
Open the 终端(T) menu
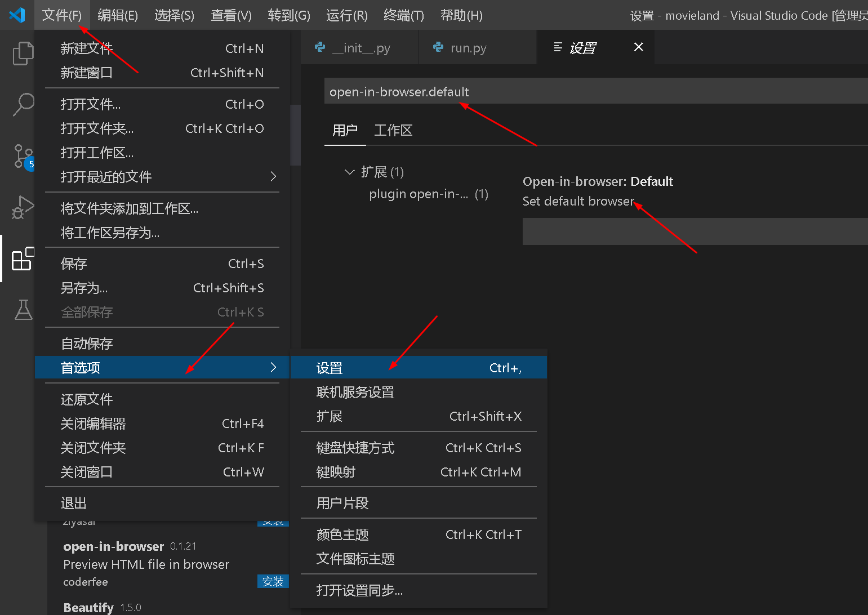click(x=404, y=15)
